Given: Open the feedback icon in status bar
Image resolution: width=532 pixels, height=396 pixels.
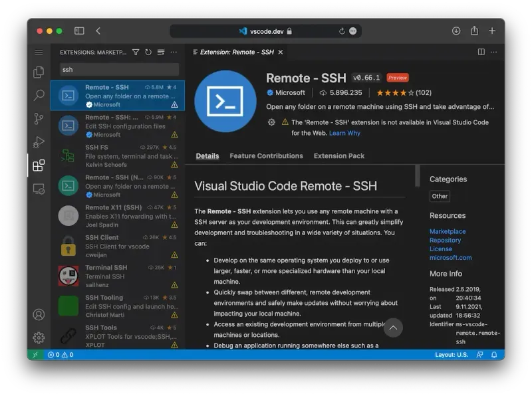Looking at the screenshot, I should [479, 355].
